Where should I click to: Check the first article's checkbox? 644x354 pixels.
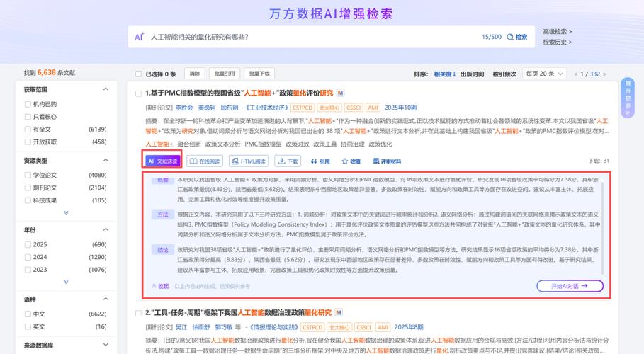point(138,93)
